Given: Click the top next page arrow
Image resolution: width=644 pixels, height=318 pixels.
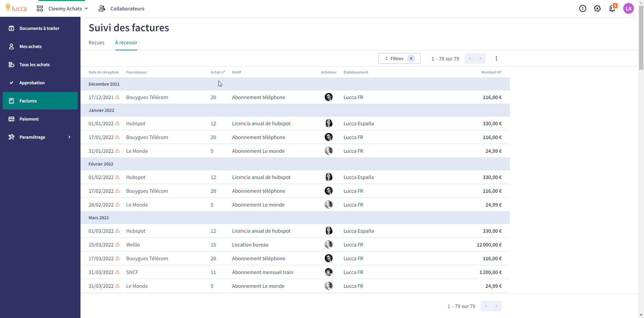Looking at the screenshot, I should [480, 58].
